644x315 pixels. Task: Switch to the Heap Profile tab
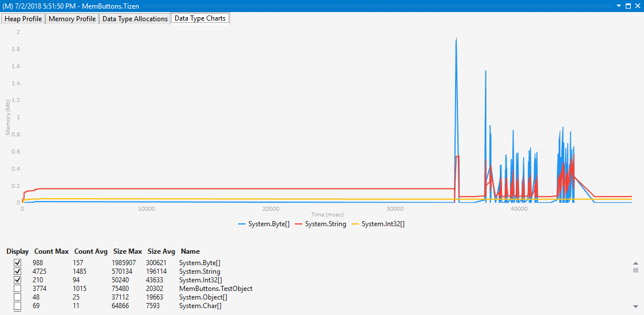(23, 19)
